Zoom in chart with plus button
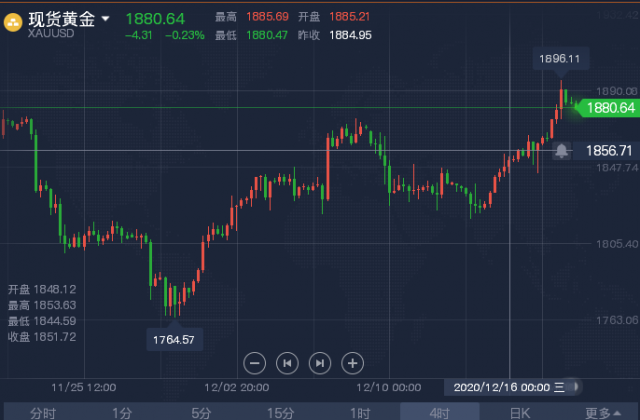Image resolution: width=640 pixels, height=420 pixels. click(x=352, y=363)
